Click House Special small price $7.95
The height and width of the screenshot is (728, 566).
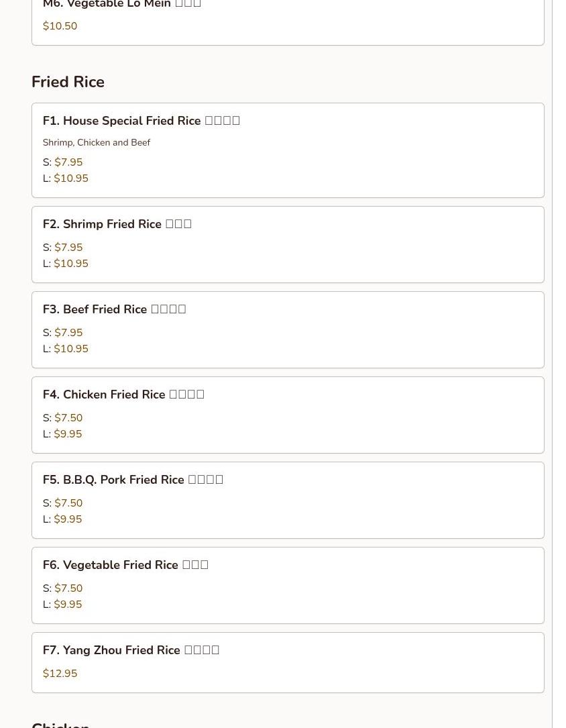68,162
